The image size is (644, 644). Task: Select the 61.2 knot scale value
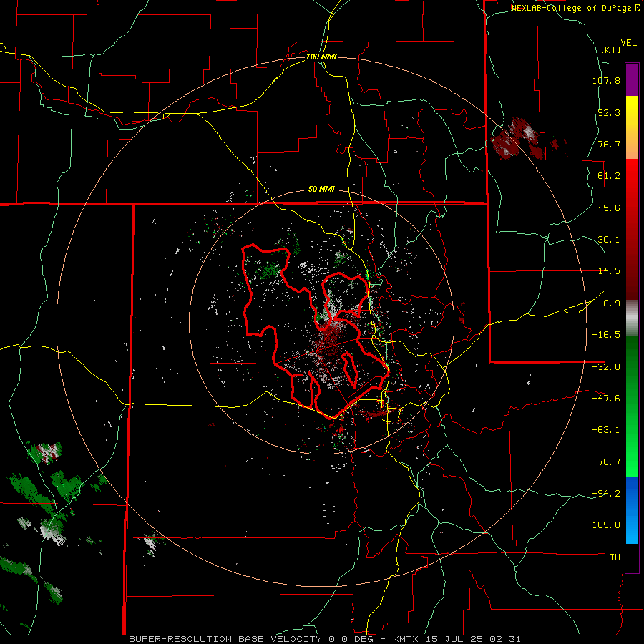coord(609,176)
